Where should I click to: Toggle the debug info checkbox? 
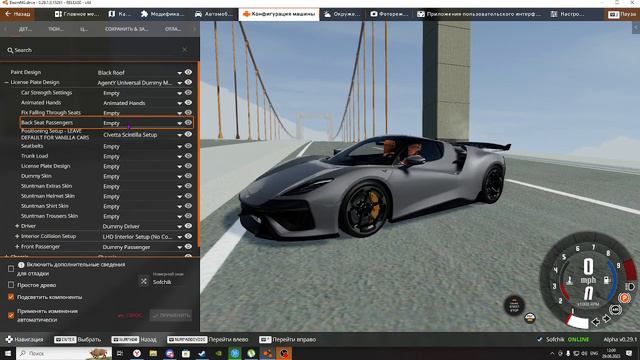point(11,269)
